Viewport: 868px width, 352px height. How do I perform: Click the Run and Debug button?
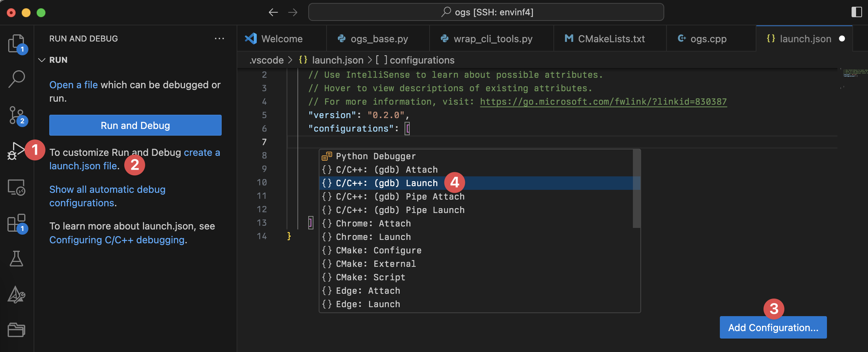point(135,125)
